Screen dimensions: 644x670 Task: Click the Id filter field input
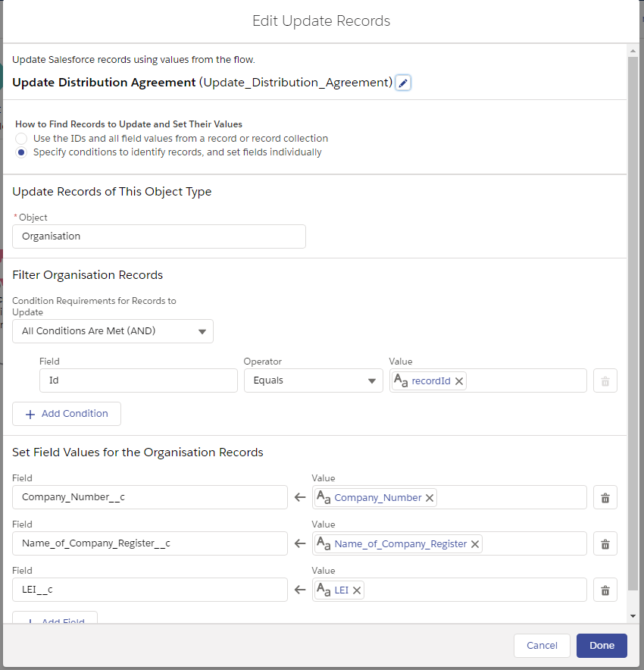[x=139, y=380]
